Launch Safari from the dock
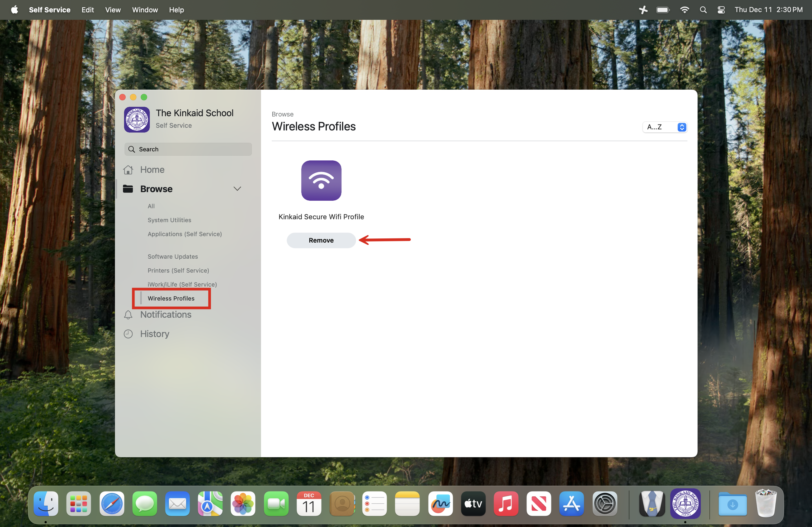Viewport: 812px width, 527px height. 112,503
